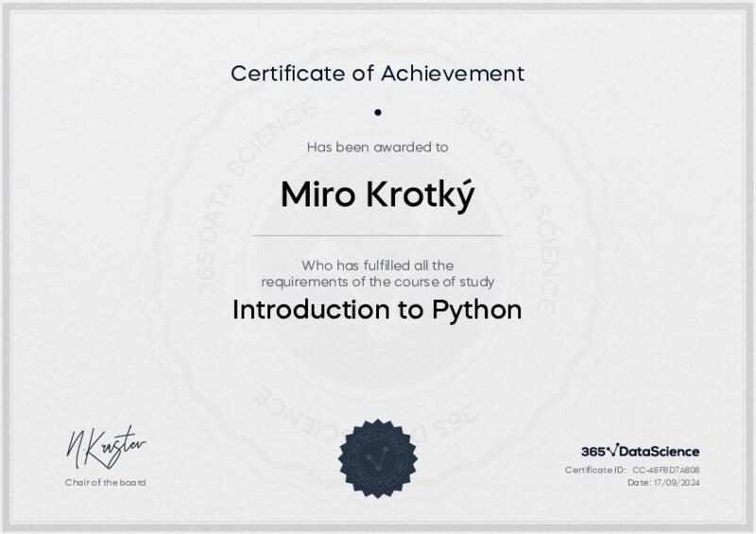Screen dimensions: 756x534
Task: Select the Certificate of Achievement heading
Action: pos(377,73)
